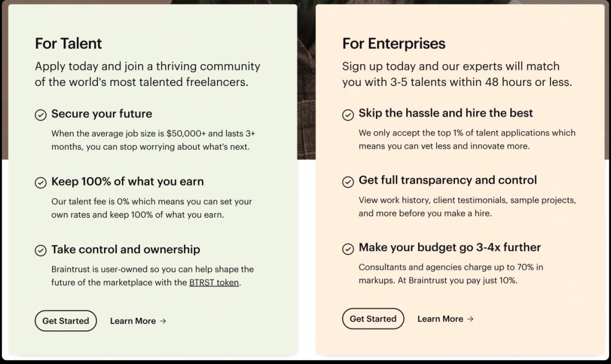This screenshot has height=364, width=611.
Task: Follow Learn More link under For Talent
Action: [x=133, y=321]
